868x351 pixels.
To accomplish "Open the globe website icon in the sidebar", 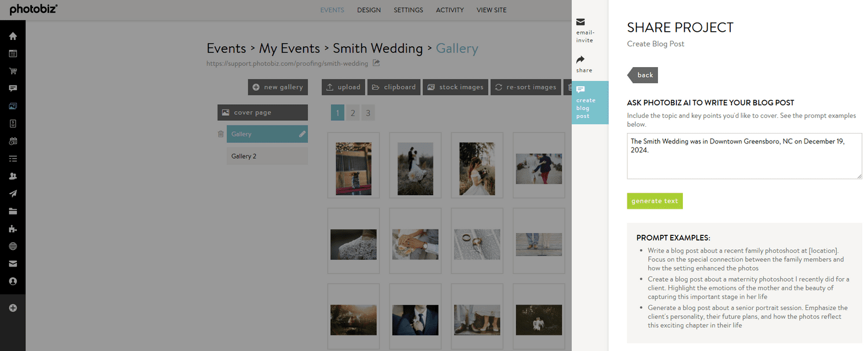I will [13, 246].
